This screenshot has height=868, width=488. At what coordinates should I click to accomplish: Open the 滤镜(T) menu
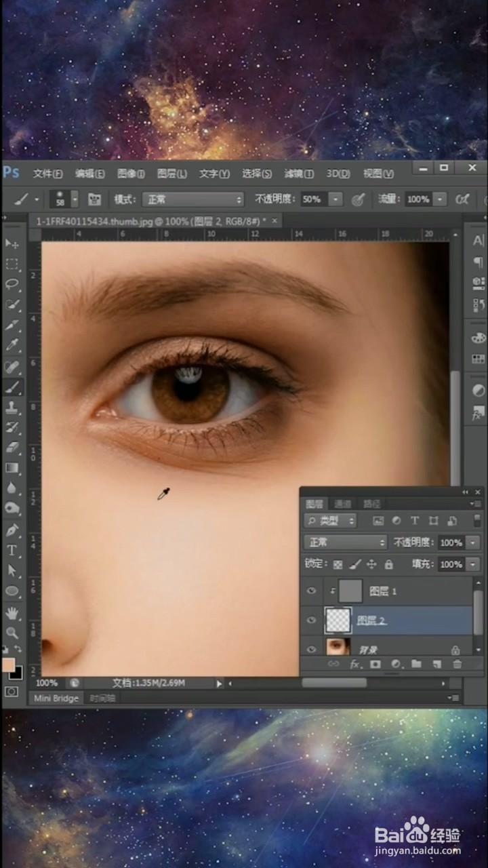coord(299,174)
